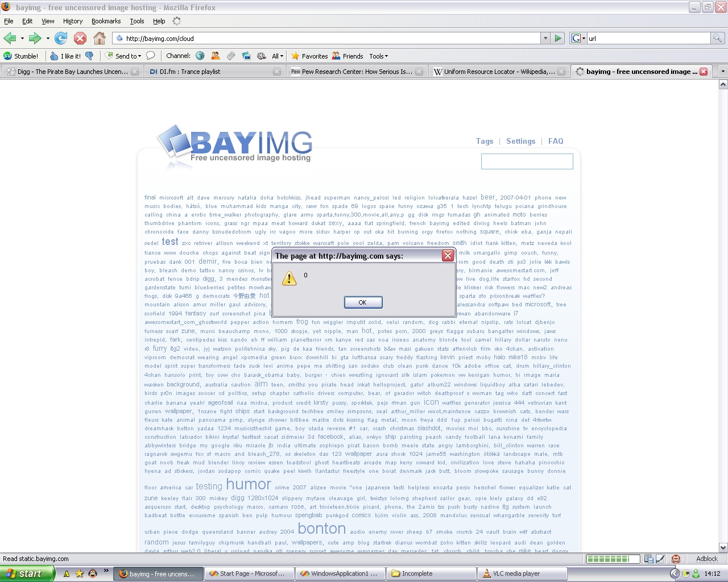Stop loading with the red Stop icon
The width and height of the screenshot is (728, 582).
(80, 38)
